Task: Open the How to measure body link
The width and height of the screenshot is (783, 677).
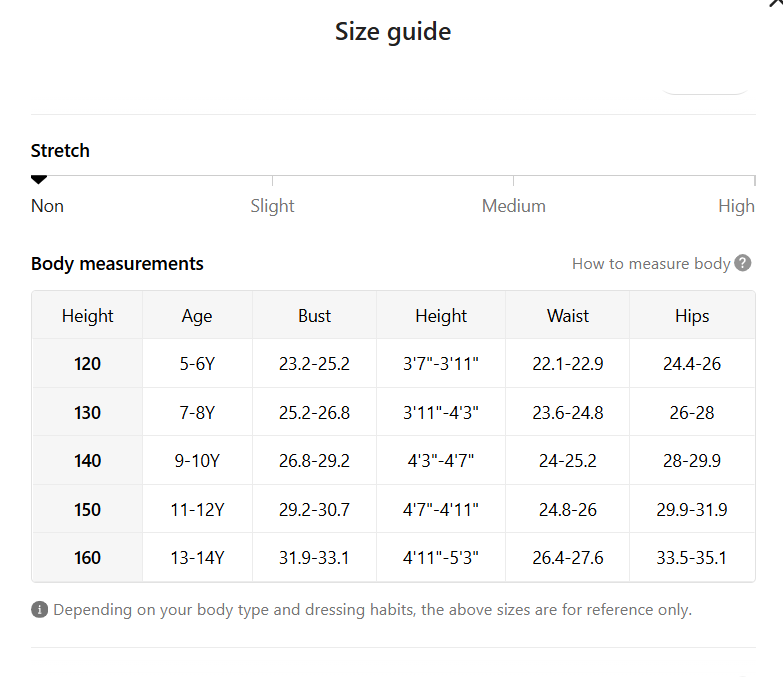Action: pyautogui.click(x=651, y=264)
